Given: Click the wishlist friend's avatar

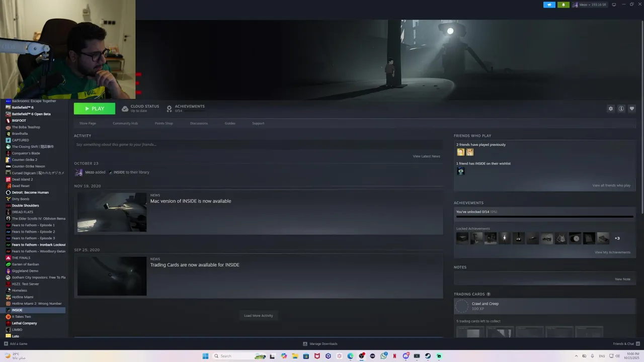Looking at the screenshot, I should [460, 171].
